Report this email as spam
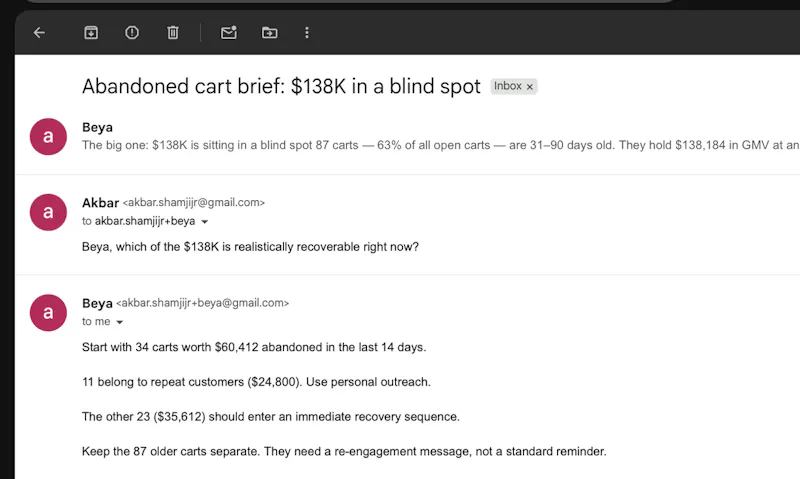 pos(132,33)
